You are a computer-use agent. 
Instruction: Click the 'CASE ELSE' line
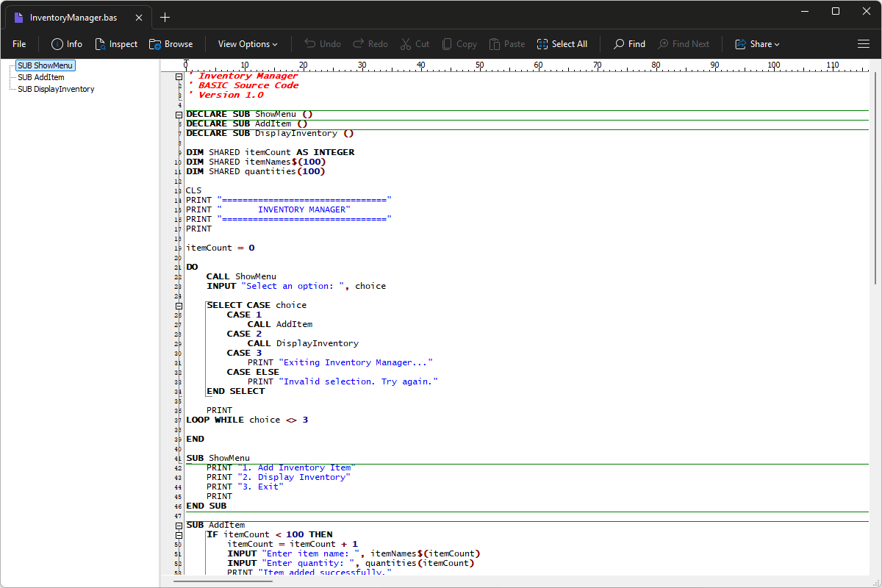(x=253, y=372)
